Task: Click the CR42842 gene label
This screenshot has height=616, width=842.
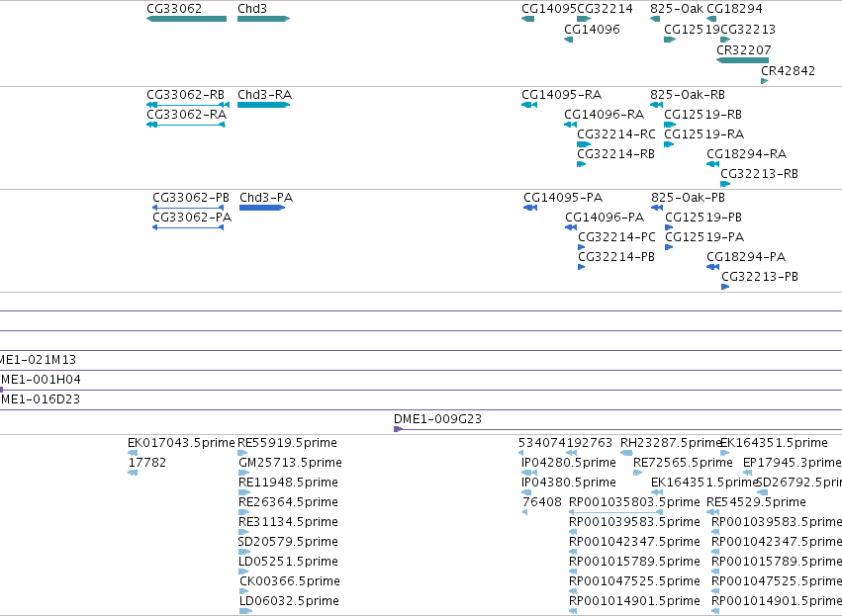Action: [788, 71]
